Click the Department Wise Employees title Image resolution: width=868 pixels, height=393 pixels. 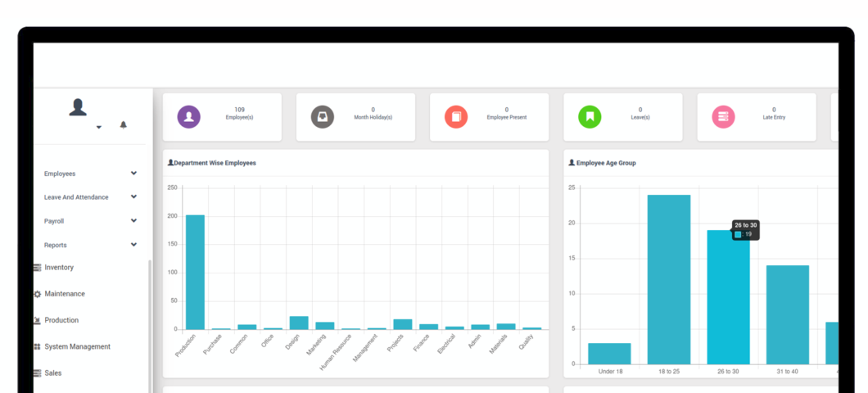click(215, 163)
